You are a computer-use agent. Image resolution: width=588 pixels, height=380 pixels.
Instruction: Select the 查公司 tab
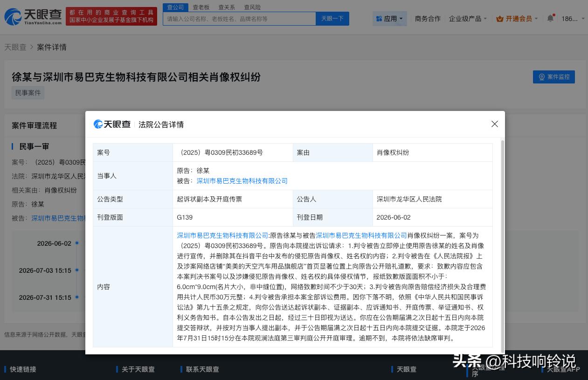click(x=176, y=7)
